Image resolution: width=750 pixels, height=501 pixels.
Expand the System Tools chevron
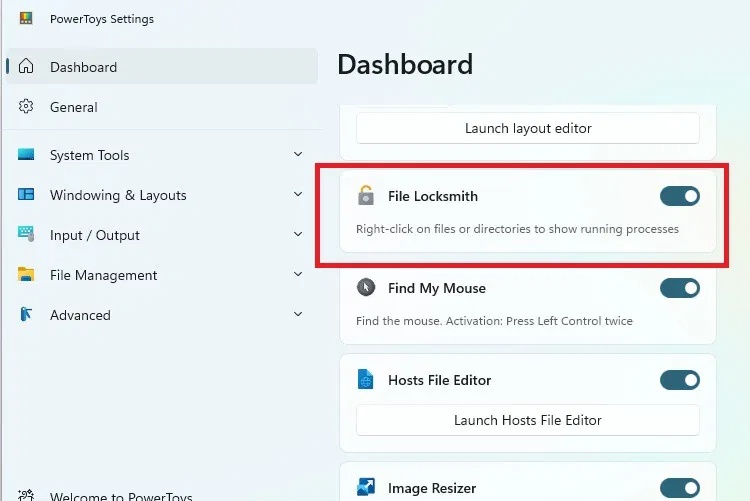(298, 154)
